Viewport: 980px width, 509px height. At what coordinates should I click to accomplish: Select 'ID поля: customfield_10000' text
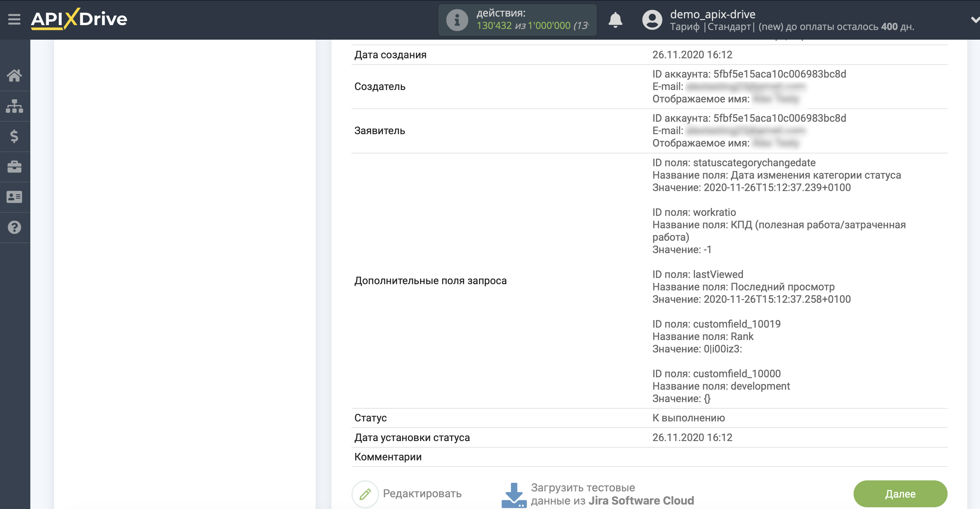[716, 374]
